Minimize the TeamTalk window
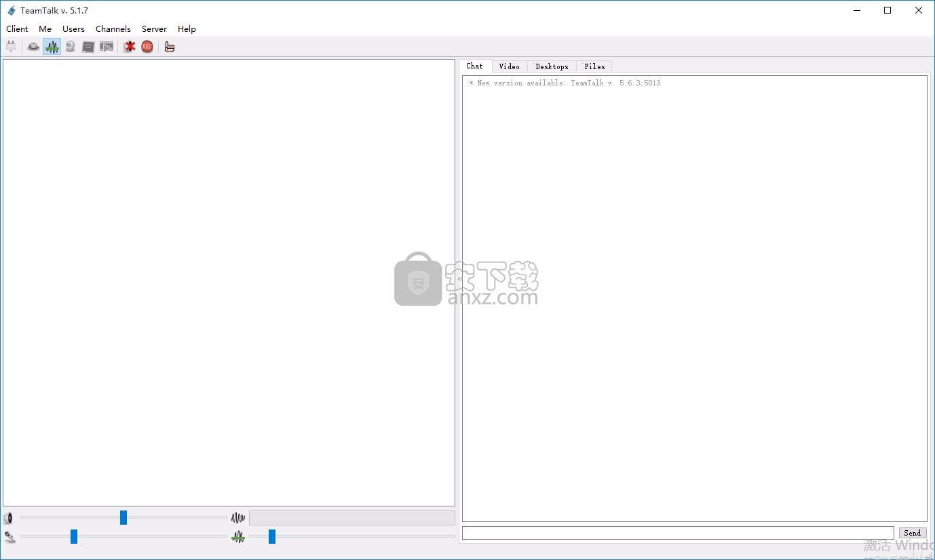Image resolution: width=935 pixels, height=560 pixels. (856, 10)
